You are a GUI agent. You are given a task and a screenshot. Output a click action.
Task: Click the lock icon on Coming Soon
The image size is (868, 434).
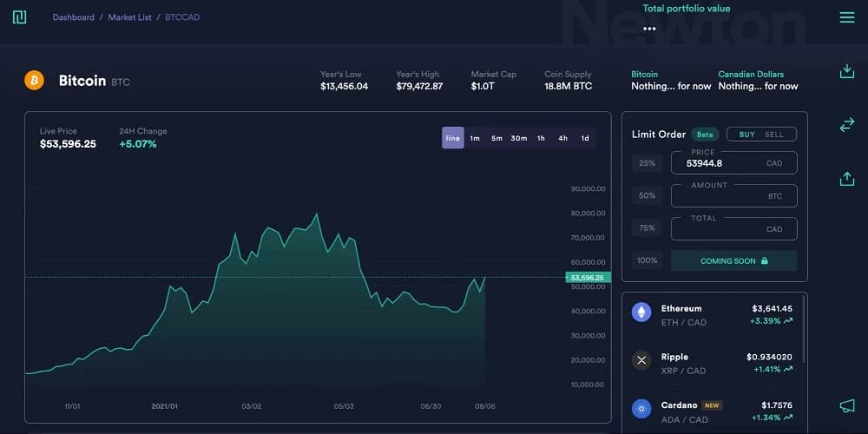765,260
